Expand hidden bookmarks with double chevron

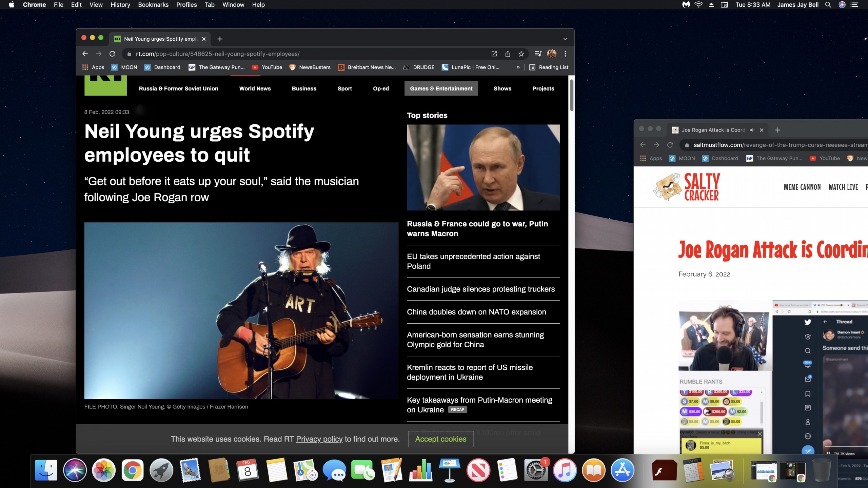[x=518, y=67]
